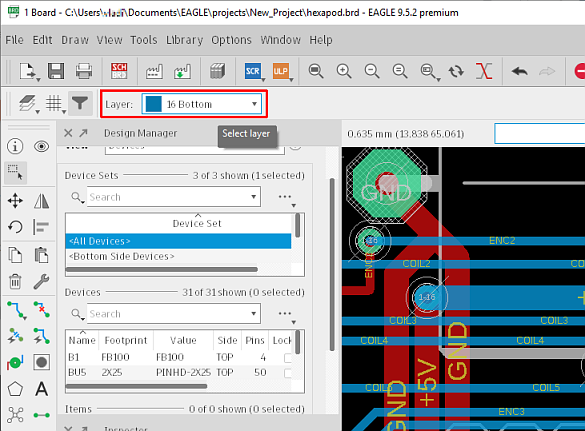Select the Change wrench tool
This screenshot has height=431, width=585.
(x=41, y=282)
